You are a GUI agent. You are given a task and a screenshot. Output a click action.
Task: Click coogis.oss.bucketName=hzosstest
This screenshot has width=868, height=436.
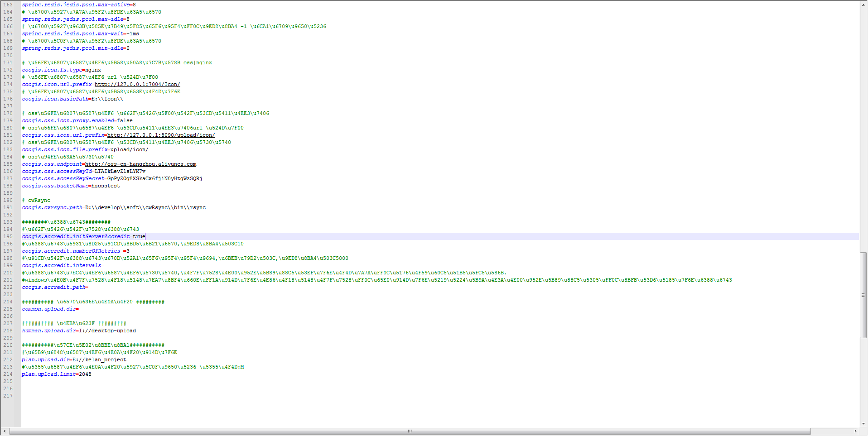click(x=71, y=186)
